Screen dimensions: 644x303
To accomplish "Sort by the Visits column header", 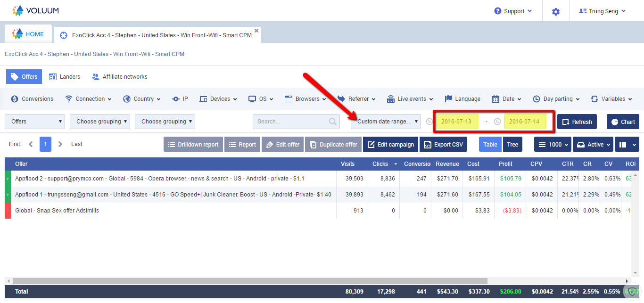I will coord(348,164).
